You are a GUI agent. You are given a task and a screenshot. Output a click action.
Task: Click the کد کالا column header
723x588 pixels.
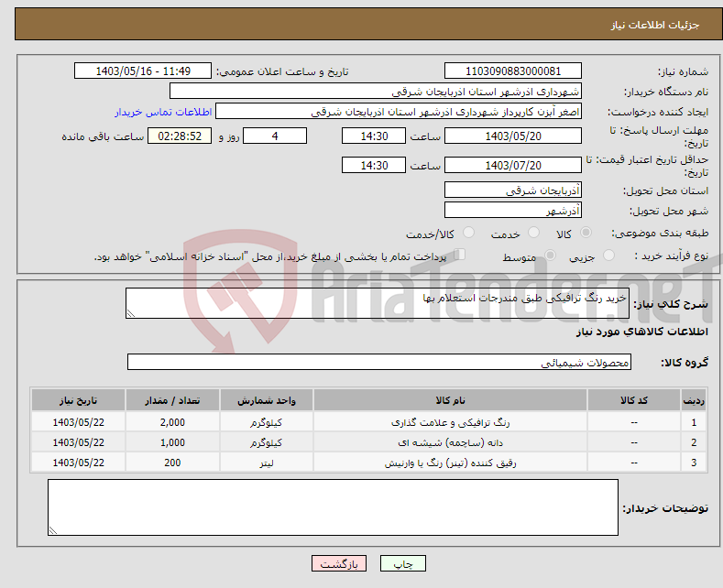coord(634,400)
